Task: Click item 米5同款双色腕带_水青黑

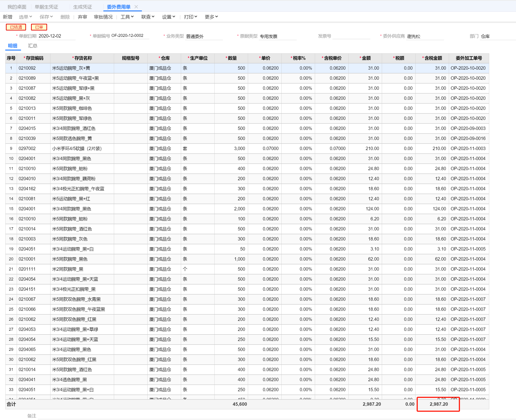Action: pyautogui.click(x=76, y=299)
